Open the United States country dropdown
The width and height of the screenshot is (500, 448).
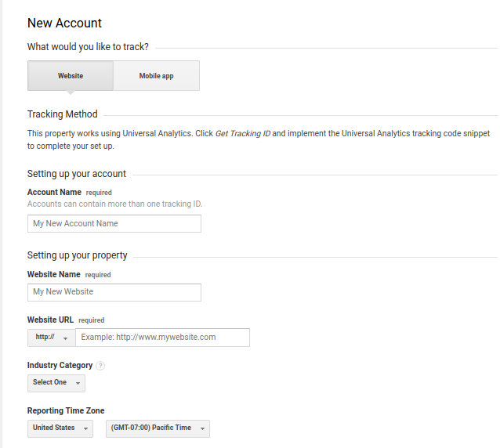click(x=60, y=428)
